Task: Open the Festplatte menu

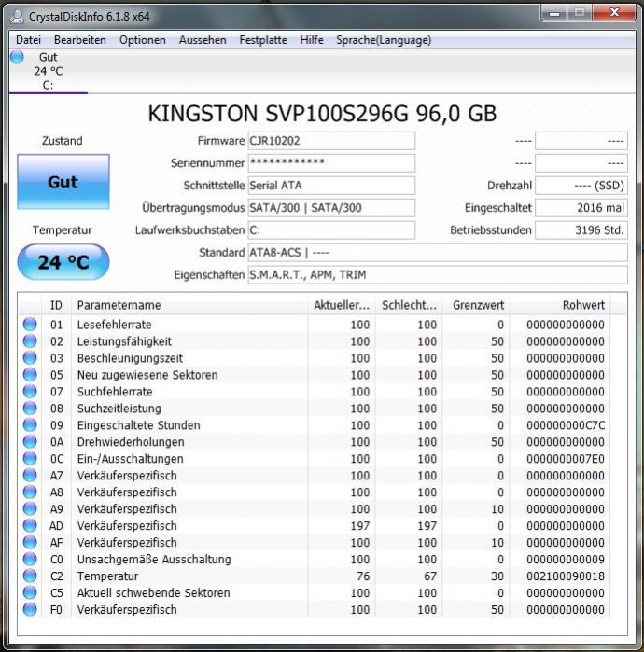Action: coord(263,40)
